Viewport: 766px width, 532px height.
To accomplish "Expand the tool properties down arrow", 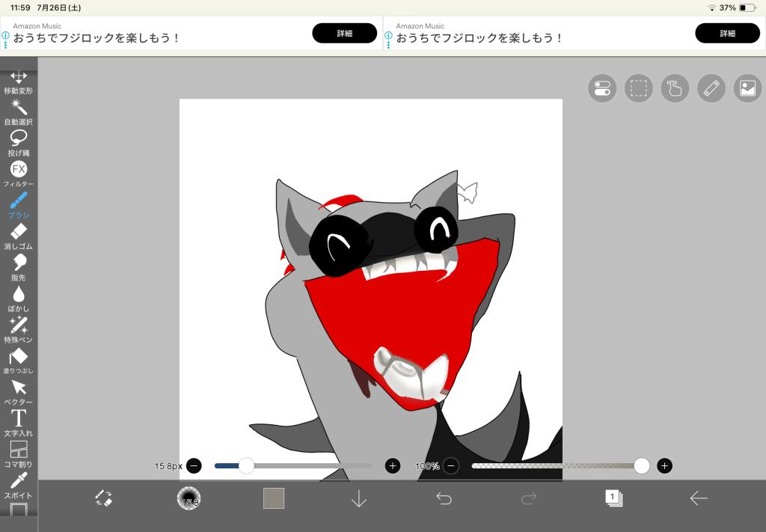I will [359, 498].
